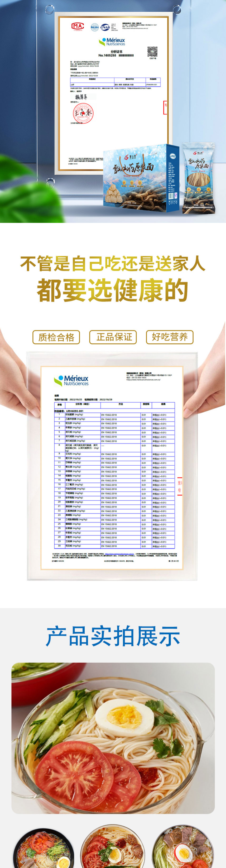Click the Mérieux NutriSciences logo on the results report
This screenshot has height=868, width=226.
coord(71,381)
